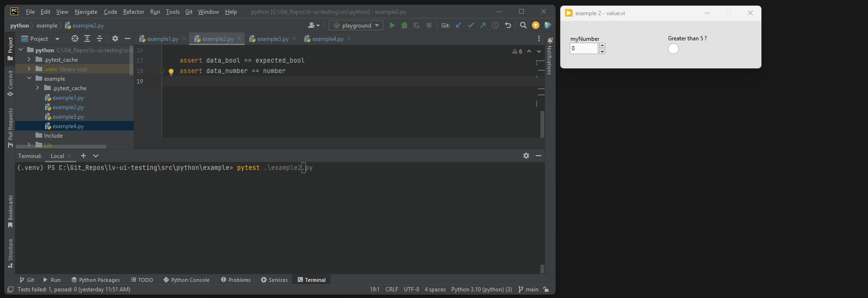Show Git history clock icon
This screenshot has width=868, height=298.
click(x=495, y=25)
